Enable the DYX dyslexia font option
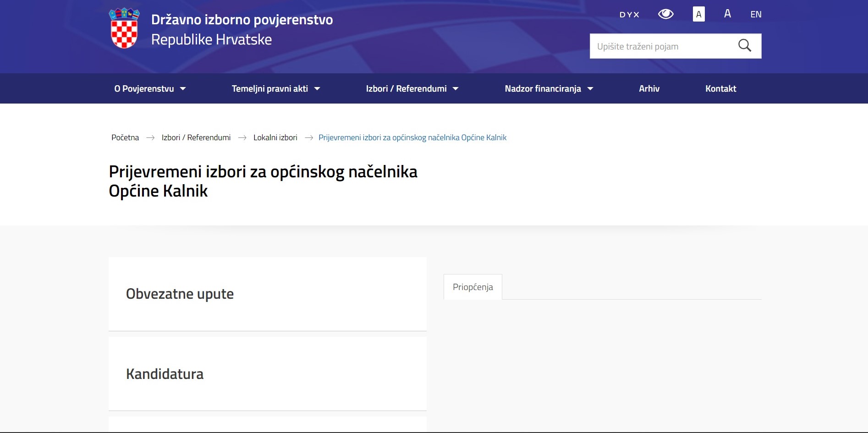 coord(629,15)
